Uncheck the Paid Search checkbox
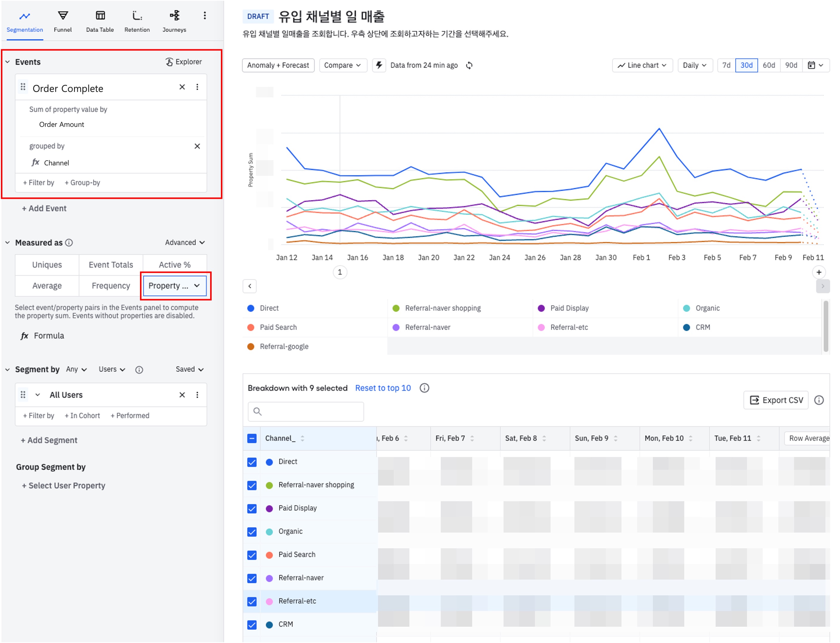This screenshot has width=840, height=643. click(252, 555)
